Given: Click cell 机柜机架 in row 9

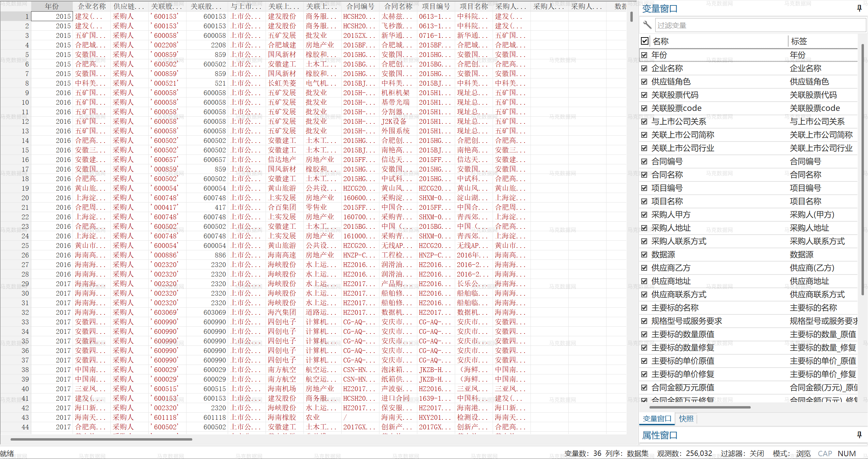Looking at the screenshot, I should 398,93.
